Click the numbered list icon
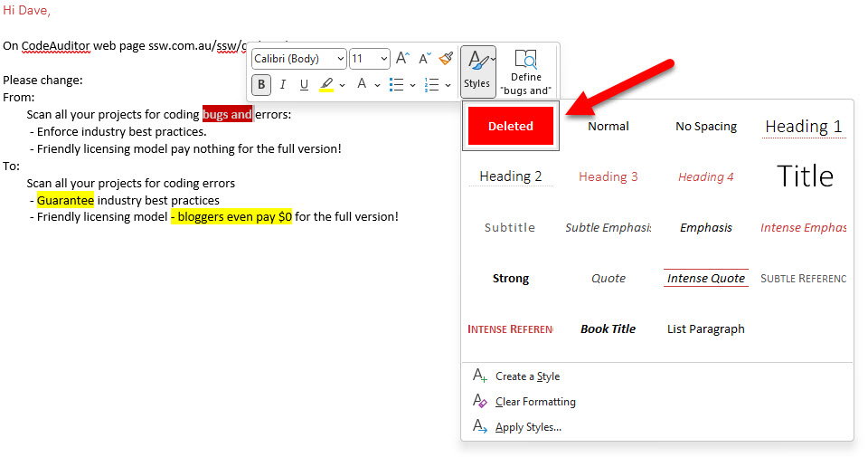This screenshot has height=457, width=868. (431, 84)
